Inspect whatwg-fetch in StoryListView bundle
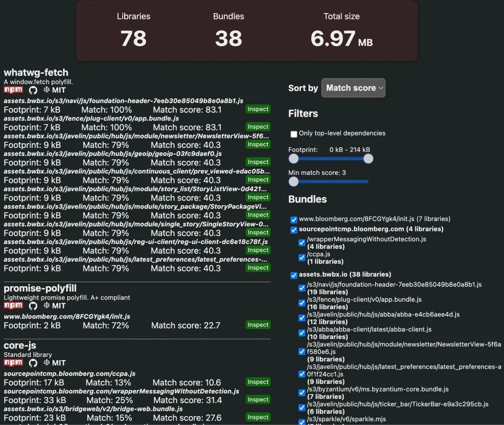 258,197
